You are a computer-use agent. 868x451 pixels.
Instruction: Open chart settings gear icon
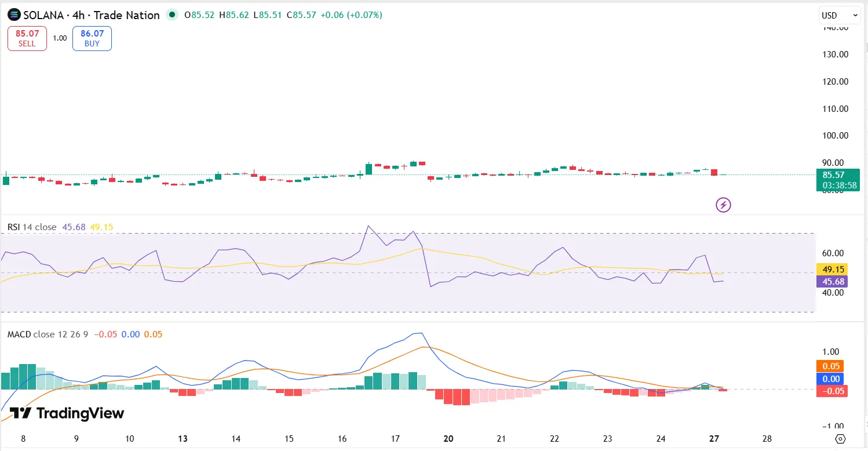841,439
